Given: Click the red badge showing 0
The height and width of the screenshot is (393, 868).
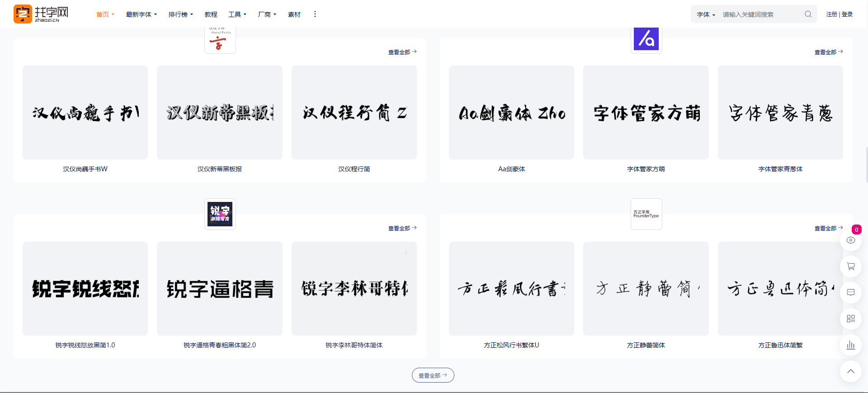Looking at the screenshot, I should click(856, 229).
